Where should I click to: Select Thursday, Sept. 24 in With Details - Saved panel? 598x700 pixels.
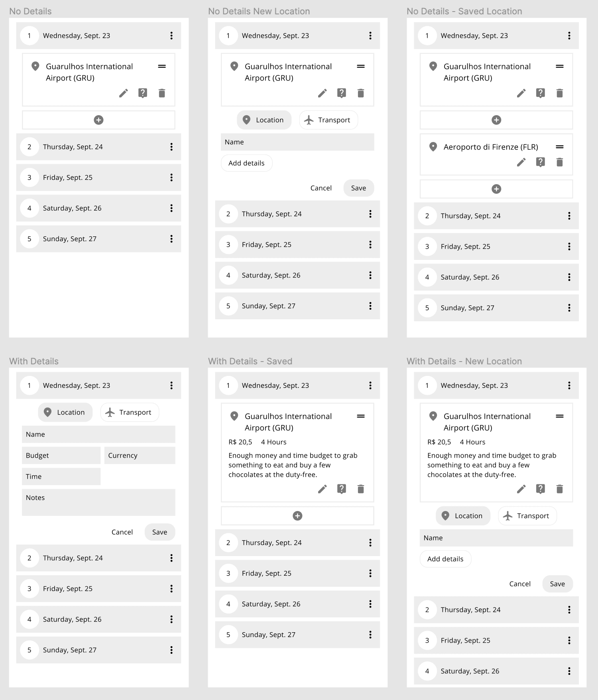tap(297, 543)
